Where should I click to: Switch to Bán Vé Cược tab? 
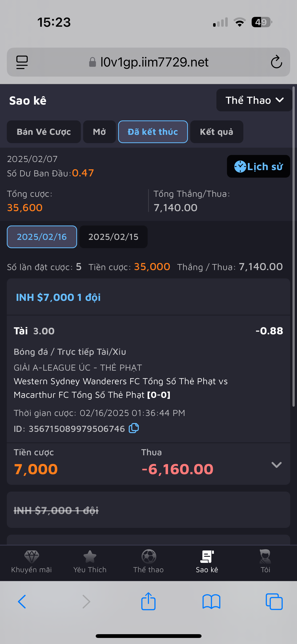[44, 132]
